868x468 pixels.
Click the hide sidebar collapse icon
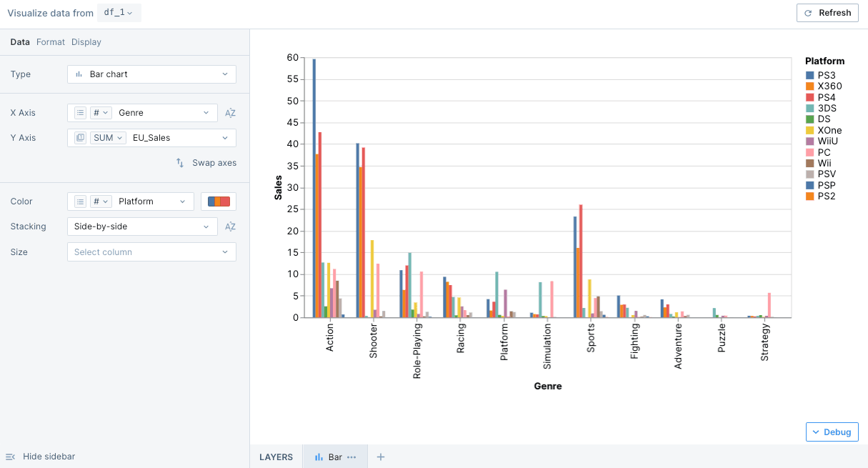[x=11, y=457]
